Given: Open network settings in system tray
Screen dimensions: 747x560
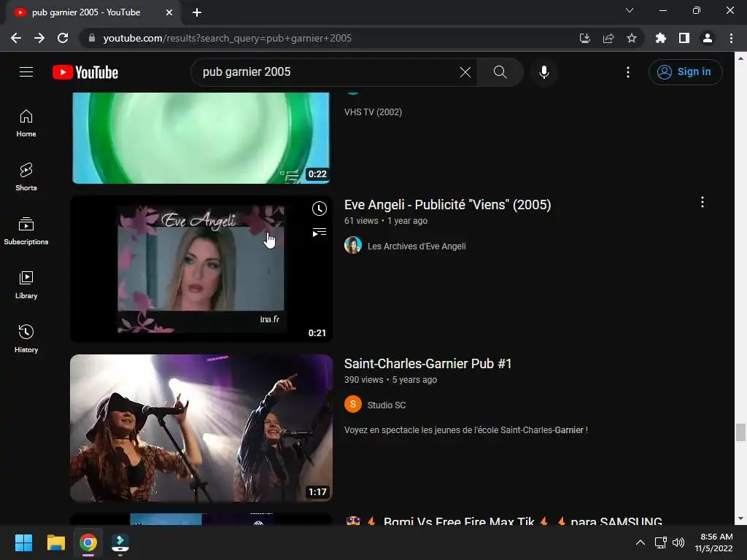Looking at the screenshot, I should pos(660,542).
